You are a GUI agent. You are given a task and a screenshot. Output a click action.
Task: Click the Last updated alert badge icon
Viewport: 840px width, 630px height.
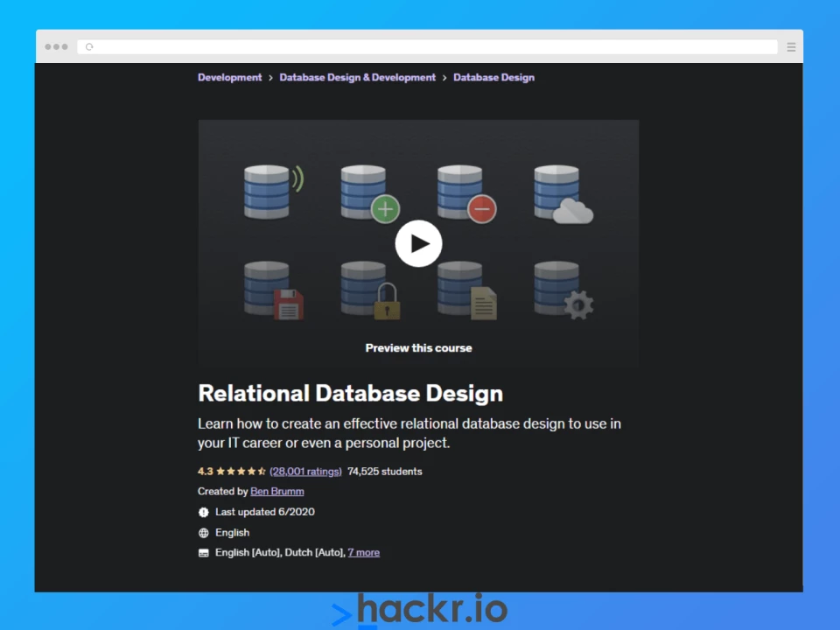[204, 512]
